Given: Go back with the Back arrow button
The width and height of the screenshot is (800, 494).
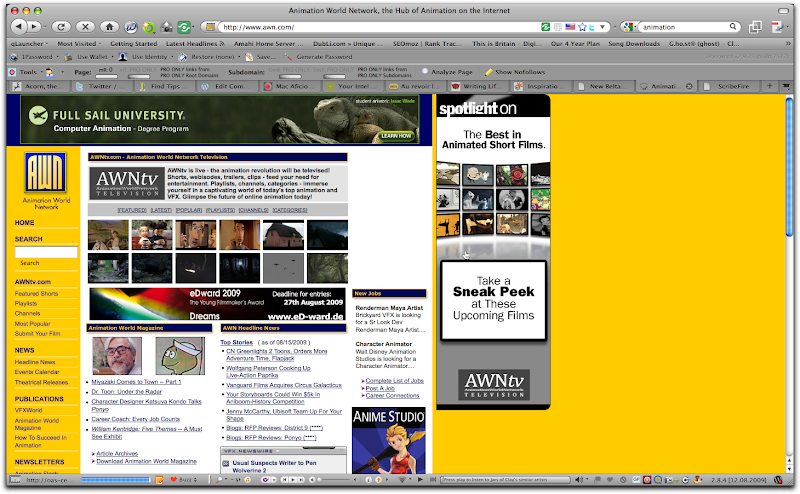Looking at the screenshot, I should click(x=18, y=27).
